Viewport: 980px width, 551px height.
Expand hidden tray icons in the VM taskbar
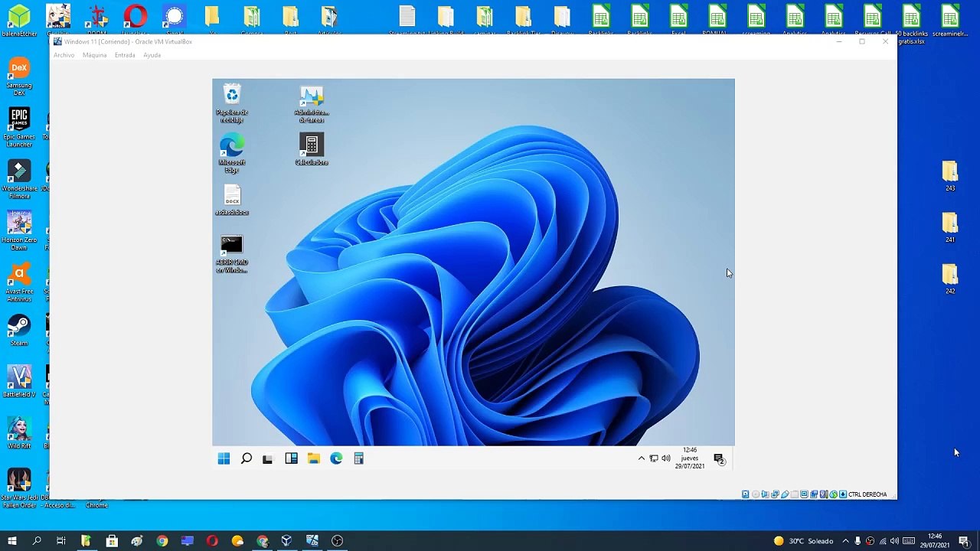click(642, 458)
